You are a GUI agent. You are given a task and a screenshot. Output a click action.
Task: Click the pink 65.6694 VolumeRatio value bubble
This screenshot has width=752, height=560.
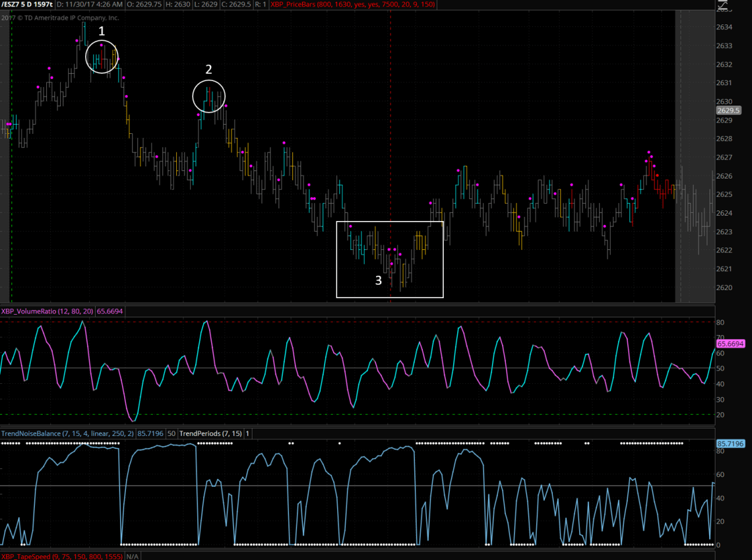point(730,344)
